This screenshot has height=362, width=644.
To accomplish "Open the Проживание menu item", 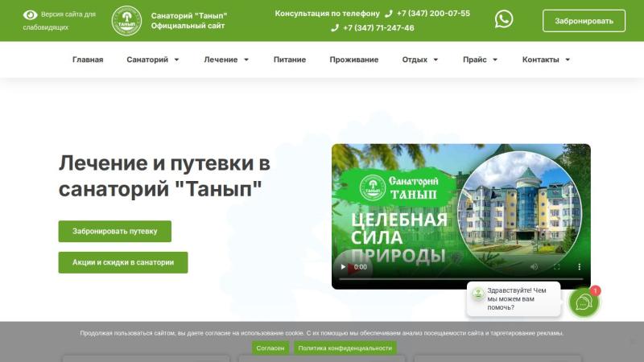I will click(354, 60).
